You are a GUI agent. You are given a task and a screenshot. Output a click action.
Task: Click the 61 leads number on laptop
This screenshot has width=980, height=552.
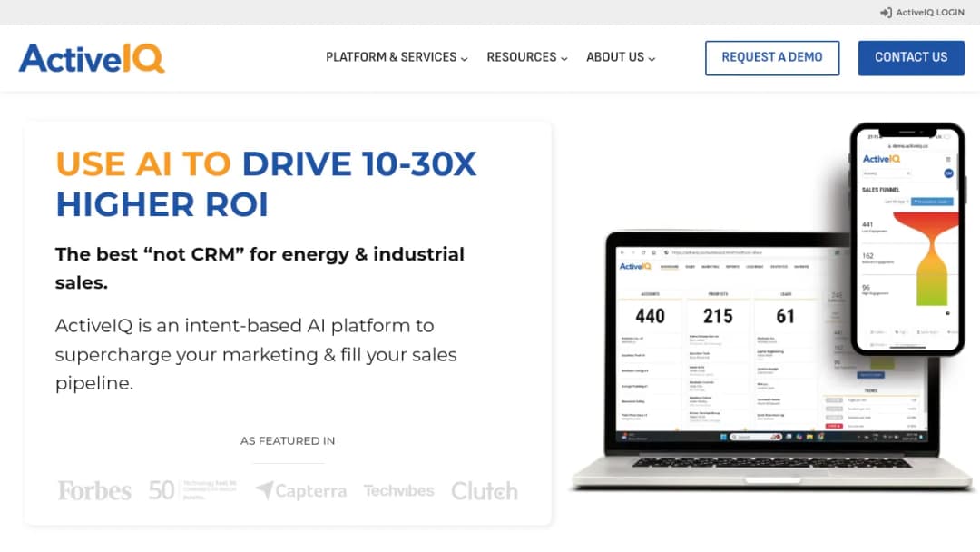(786, 316)
